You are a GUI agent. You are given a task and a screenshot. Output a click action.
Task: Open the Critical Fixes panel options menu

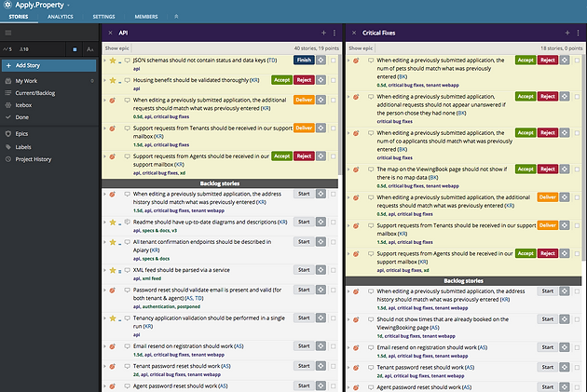(x=578, y=33)
